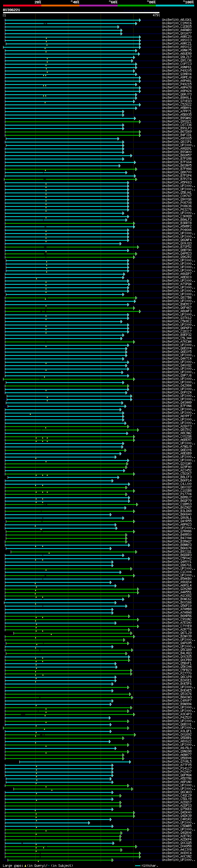Select hit label UniRef100_B7SP52
The height and width of the screenshot is (868, 197).
177,247
